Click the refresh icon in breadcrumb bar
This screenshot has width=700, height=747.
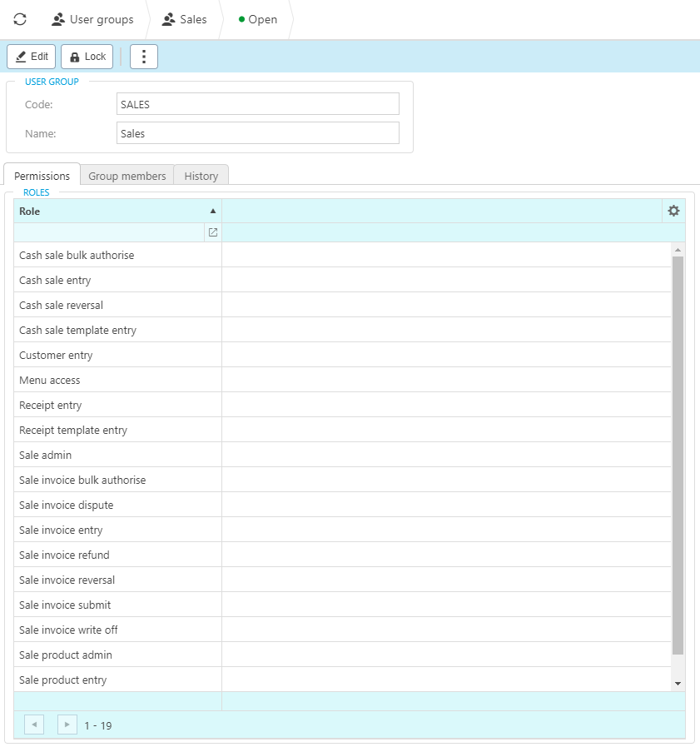20,19
